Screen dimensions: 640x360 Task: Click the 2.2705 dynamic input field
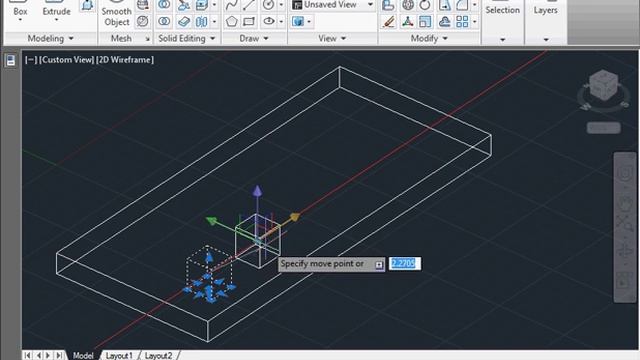[x=404, y=264]
